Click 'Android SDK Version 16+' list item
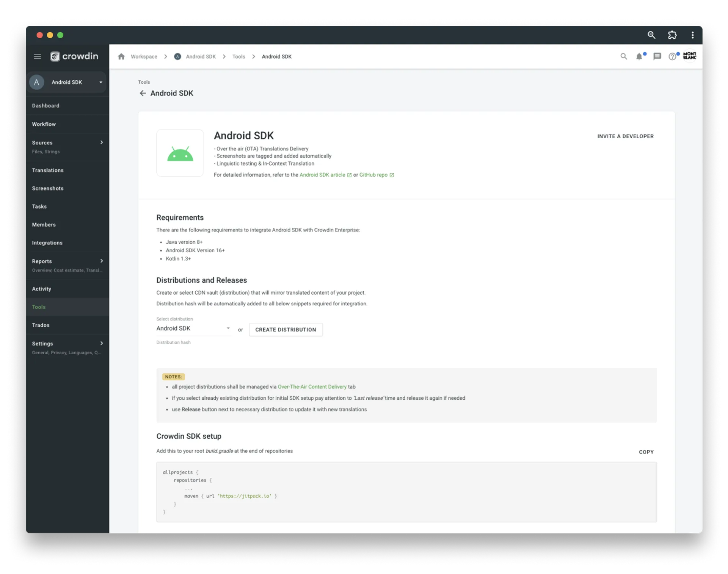The height and width of the screenshot is (574, 728). [195, 250]
